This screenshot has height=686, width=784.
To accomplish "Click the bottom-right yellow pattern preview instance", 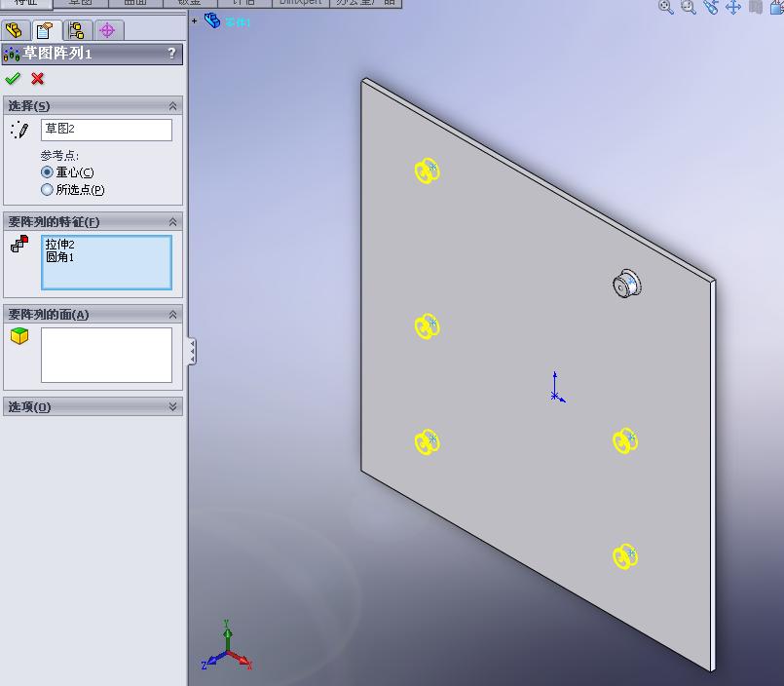I will pyautogui.click(x=625, y=556).
